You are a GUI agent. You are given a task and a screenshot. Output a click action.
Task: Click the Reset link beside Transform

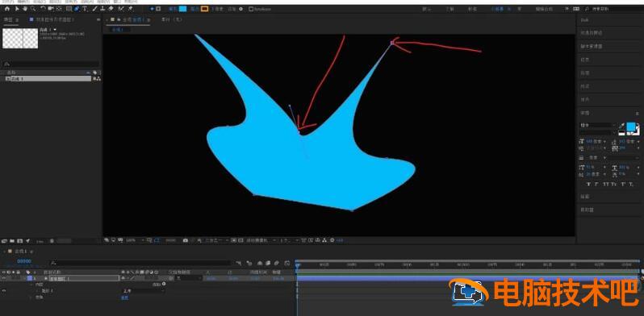tap(124, 297)
